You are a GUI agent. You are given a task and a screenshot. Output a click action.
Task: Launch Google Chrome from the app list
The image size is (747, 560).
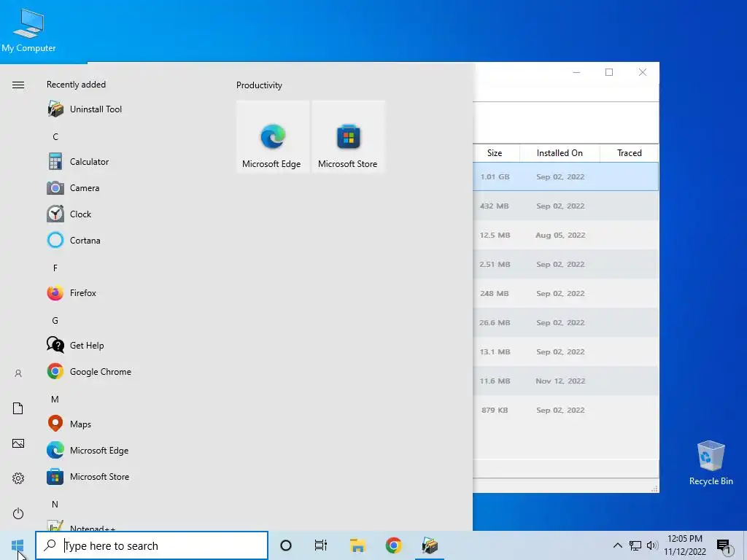click(89, 371)
